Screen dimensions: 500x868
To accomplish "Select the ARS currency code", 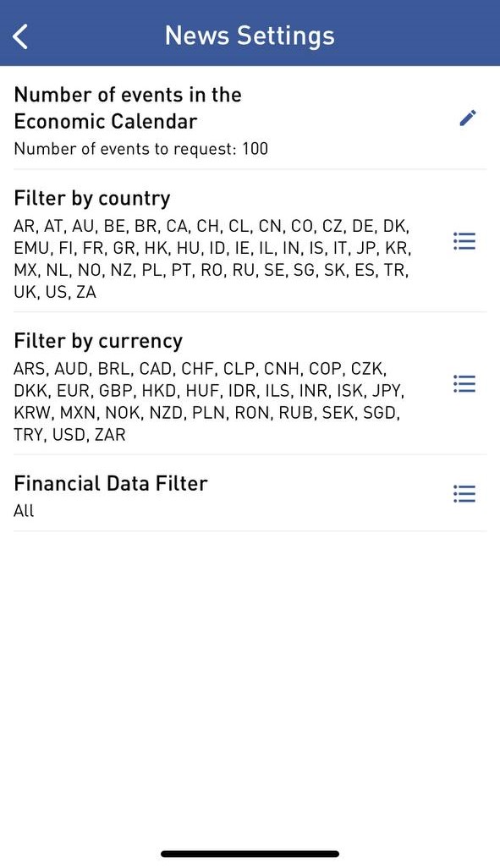I will click(x=30, y=369).
